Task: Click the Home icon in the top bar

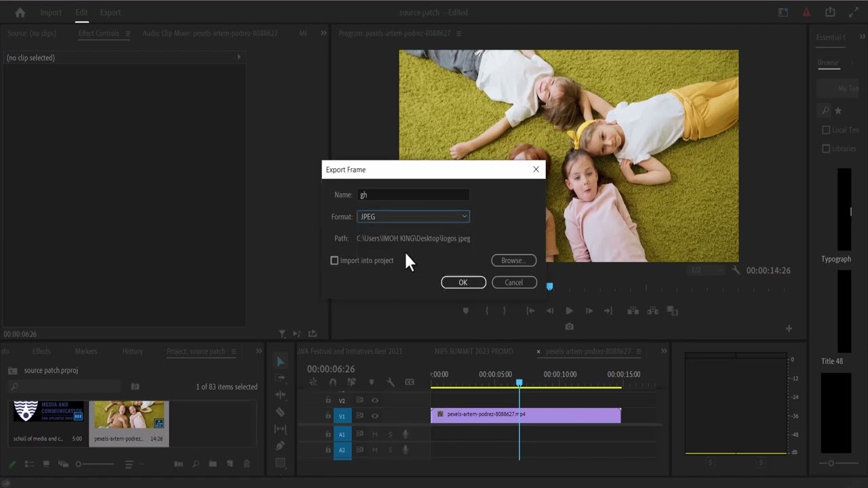Action: click(20, 12)
